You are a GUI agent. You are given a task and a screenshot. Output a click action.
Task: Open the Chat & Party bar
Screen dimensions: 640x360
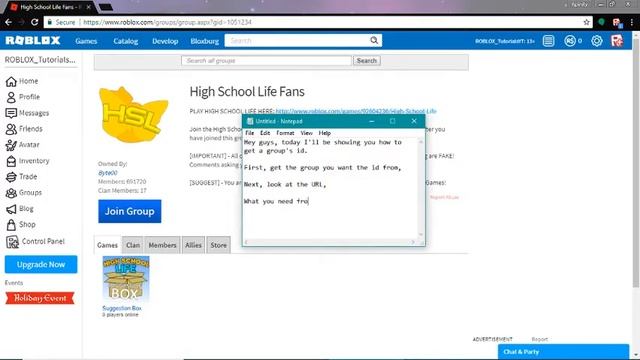(563, 352)
